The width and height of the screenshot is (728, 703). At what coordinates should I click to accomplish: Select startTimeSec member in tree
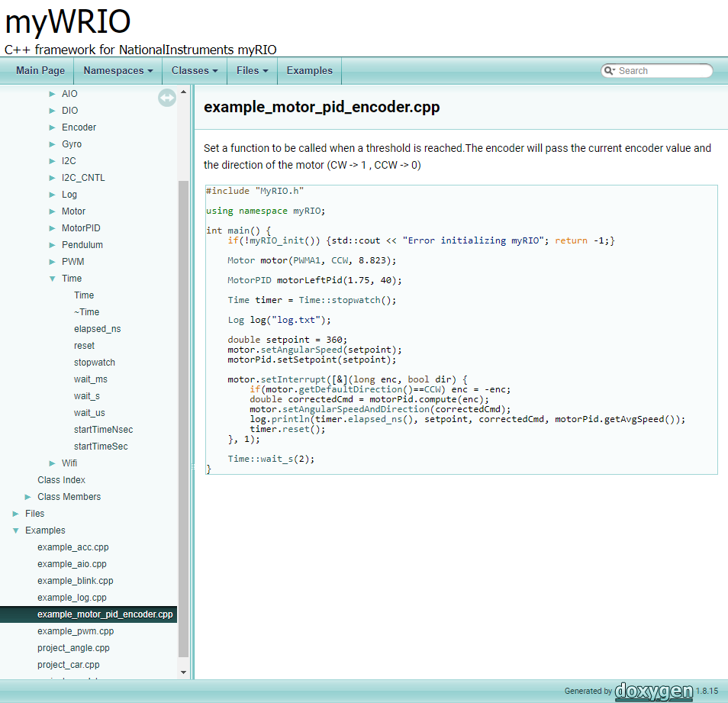tap(101, 447)
